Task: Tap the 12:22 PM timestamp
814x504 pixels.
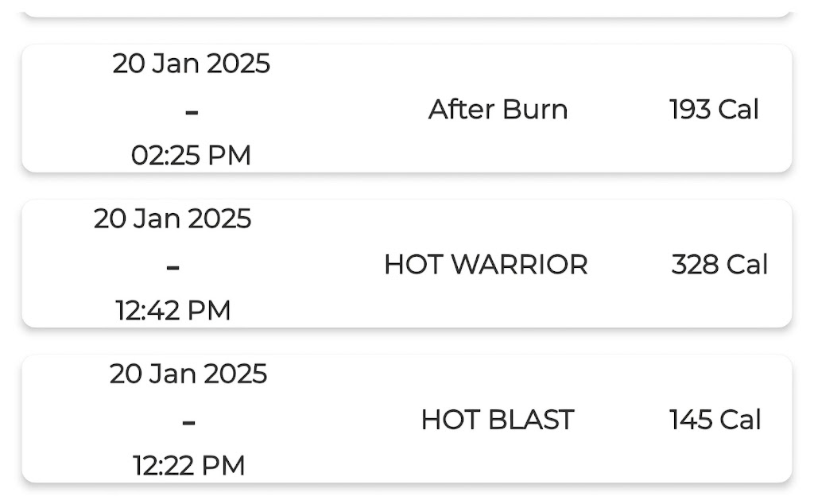Action: (x=188, y=466)
